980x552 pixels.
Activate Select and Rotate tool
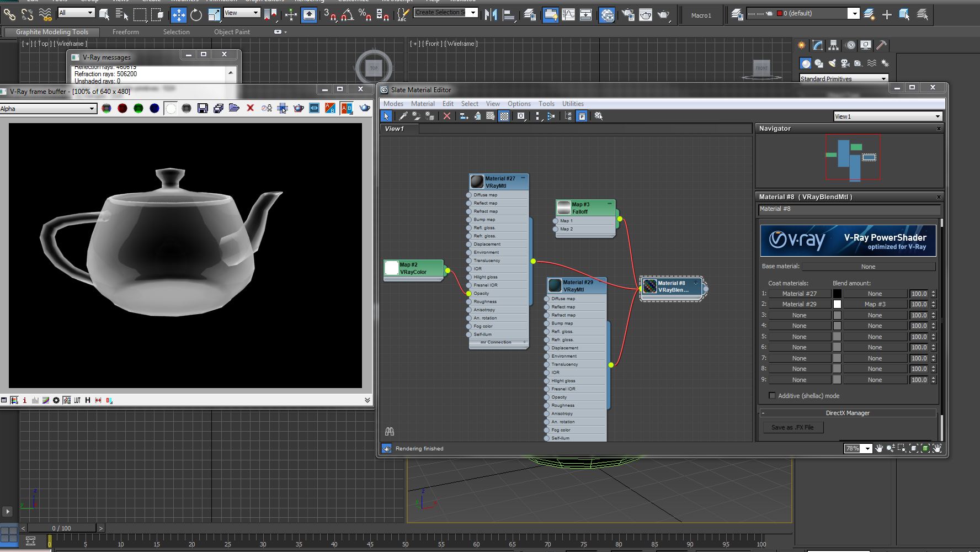tap(196, 15)
